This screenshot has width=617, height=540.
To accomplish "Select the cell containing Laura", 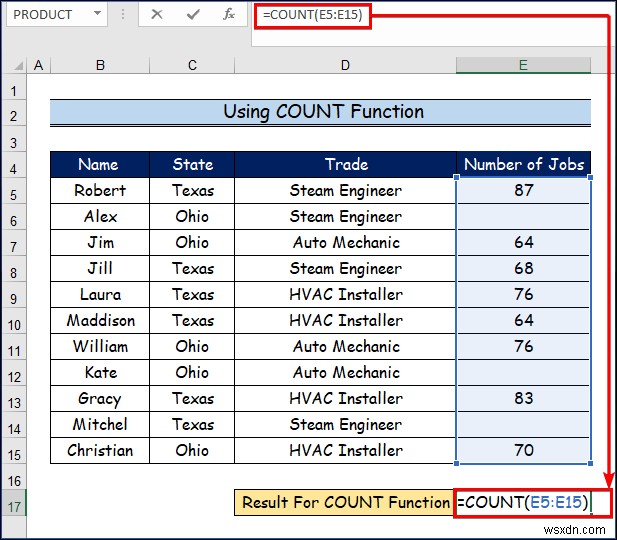I will pos(100,294).
